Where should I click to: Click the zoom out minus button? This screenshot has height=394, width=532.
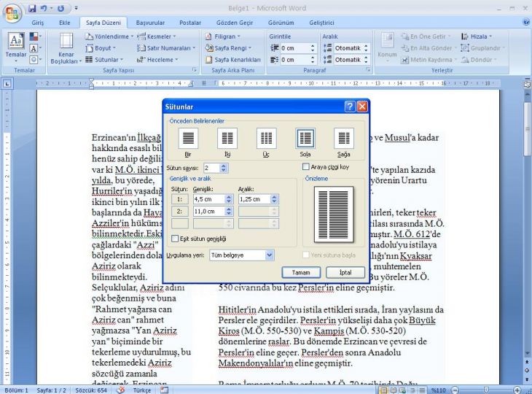(x=455, y=390)
